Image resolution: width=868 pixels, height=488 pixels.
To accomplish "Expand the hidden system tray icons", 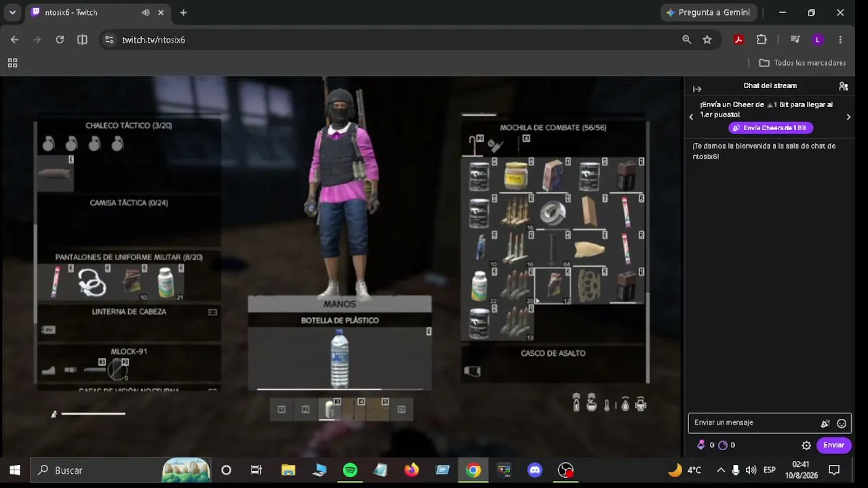I will pos(720,470).
